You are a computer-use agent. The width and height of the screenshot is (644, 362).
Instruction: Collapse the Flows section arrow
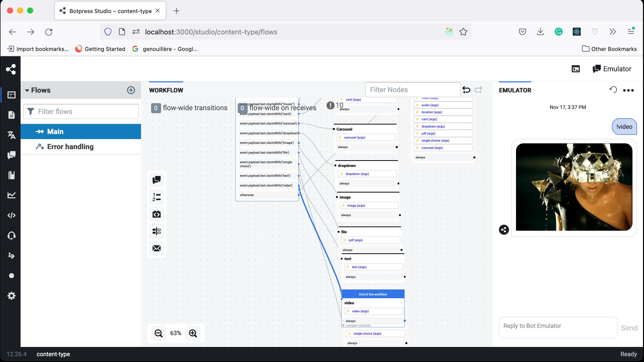(x=27, y=90)
